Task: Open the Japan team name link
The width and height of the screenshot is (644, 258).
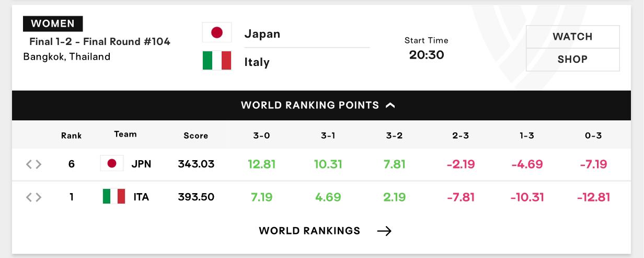Action: pyautogui.click(x=262, y=34)
